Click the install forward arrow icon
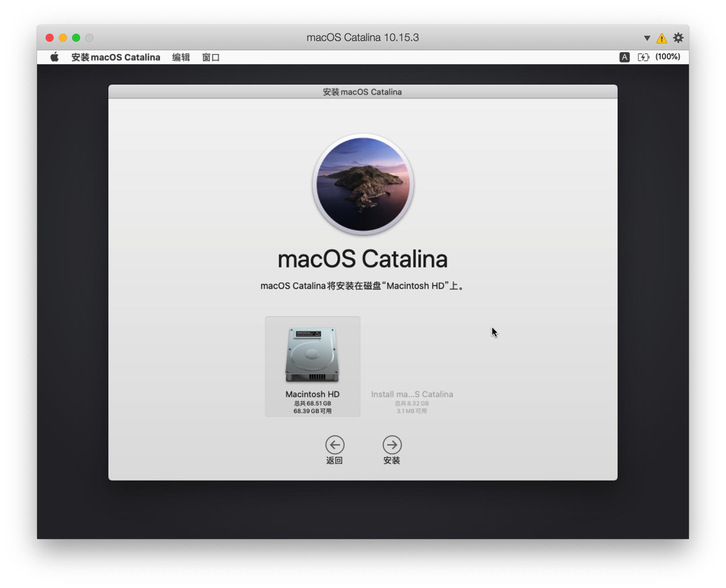 392,445
